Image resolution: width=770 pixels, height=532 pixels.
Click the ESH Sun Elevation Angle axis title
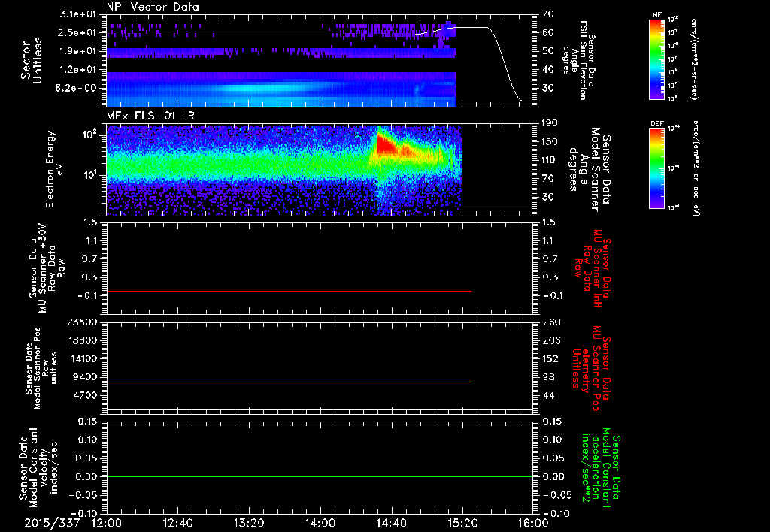tap(580, 60)
